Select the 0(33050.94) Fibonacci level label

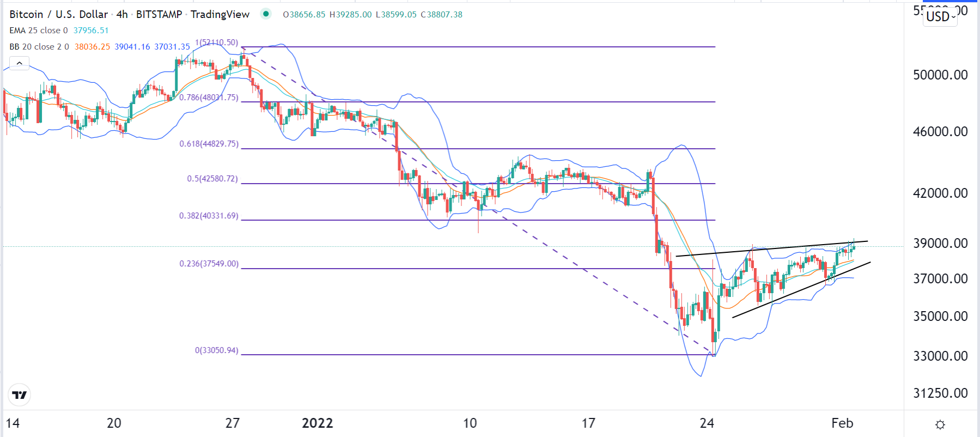pos(217,350)
